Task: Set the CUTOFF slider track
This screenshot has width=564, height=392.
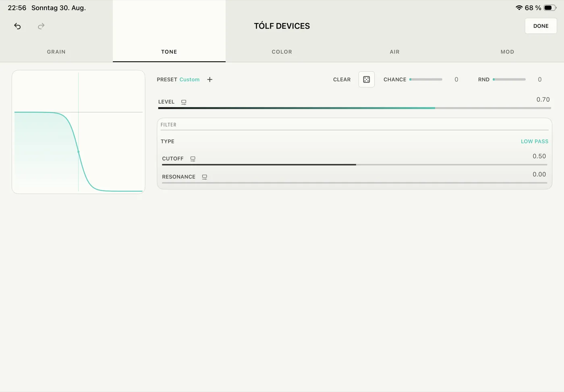Action: 355,164
